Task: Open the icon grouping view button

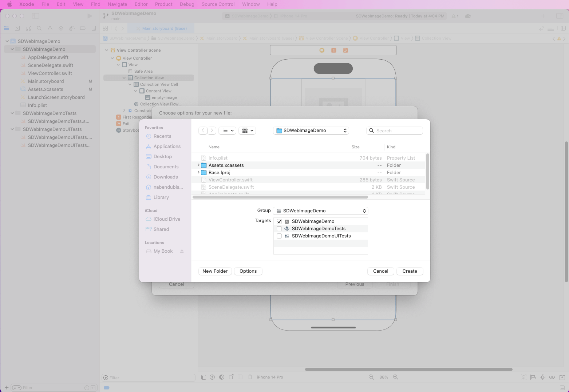Action: pyautogui.click(x=247, y=131)
